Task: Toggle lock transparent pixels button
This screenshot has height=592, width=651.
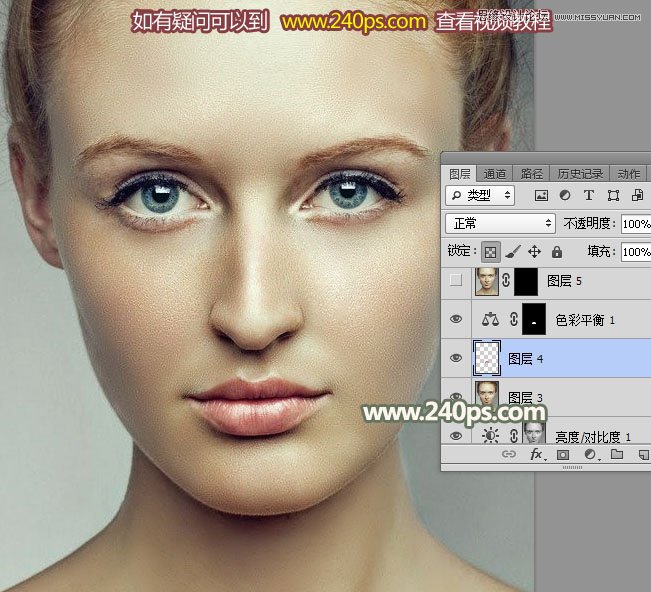Action: coord(490,252)
